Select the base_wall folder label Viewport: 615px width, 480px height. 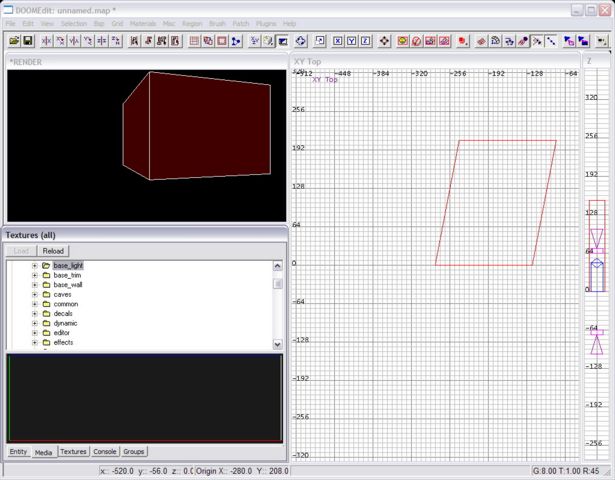pos(68,285)
